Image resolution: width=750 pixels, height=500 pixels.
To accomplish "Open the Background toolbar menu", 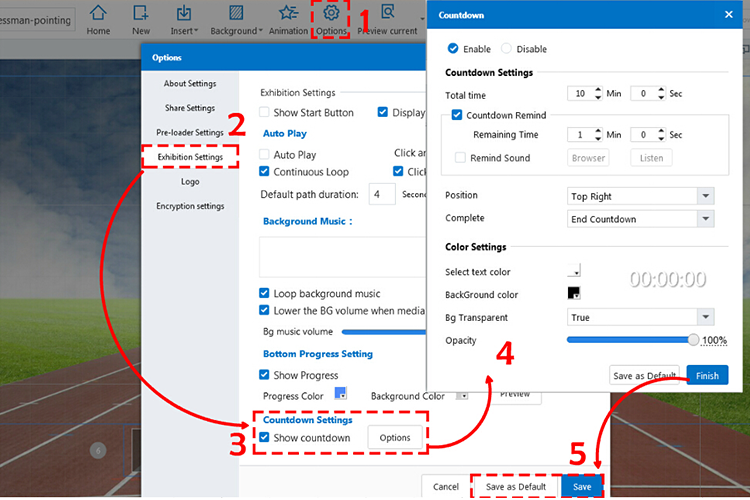I will click(x=236, y=19).
